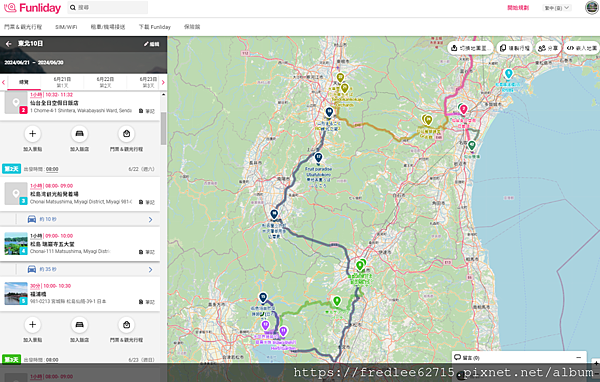Switch to the 6月21日 day 1 tab
The width and height of the screenshot is (600, 382).
[62, 82]
